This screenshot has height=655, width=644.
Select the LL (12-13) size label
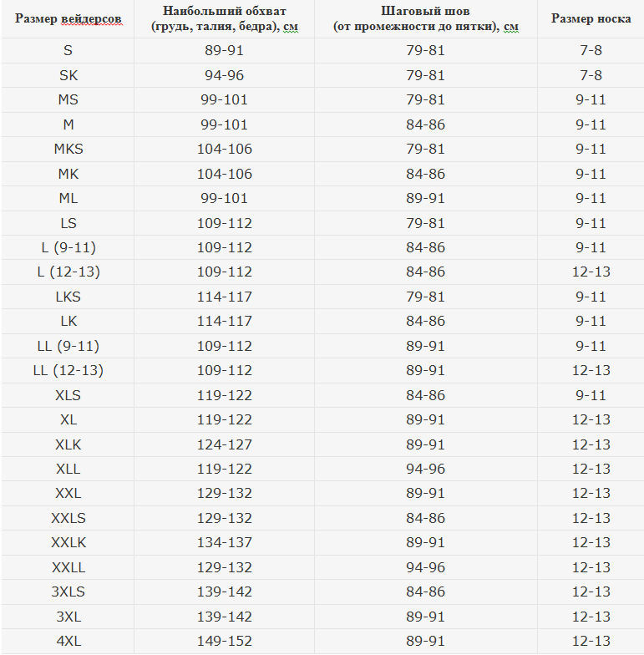pos(68,371)
